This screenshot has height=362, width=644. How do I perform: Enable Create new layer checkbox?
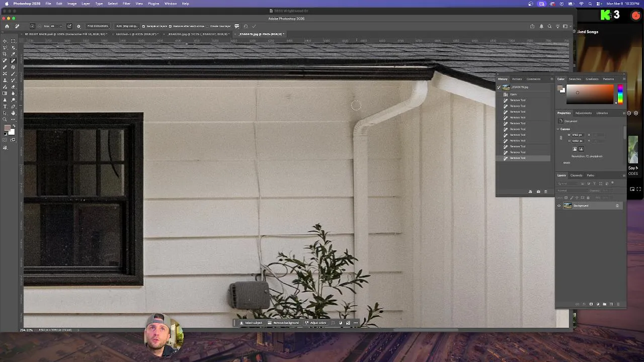point(207,26)
